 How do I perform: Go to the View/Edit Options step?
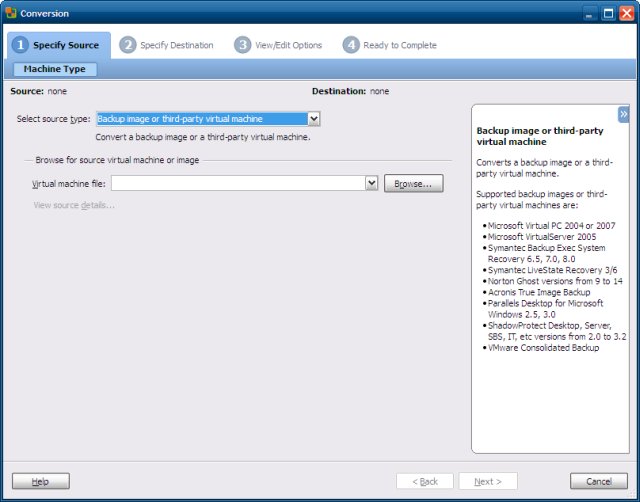[290, 45]
